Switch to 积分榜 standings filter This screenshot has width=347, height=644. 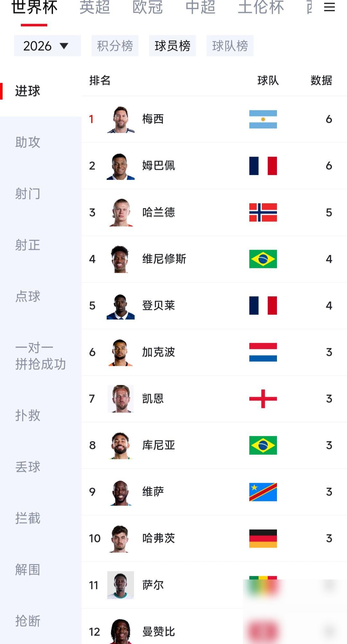[115, 46]
